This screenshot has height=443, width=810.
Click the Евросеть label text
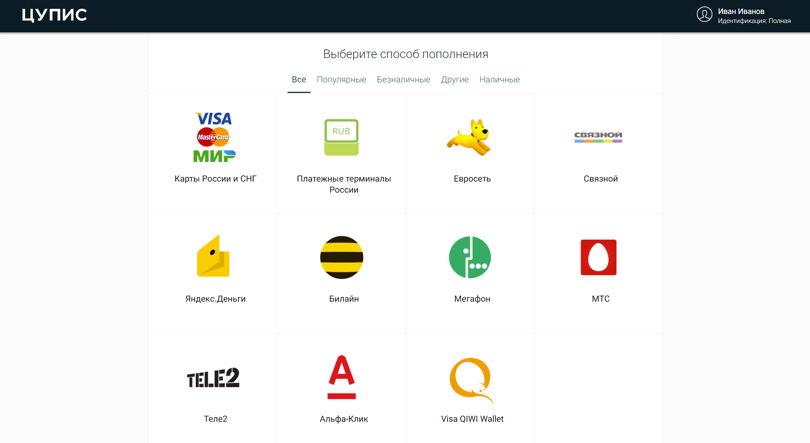(x=472, y=179)
